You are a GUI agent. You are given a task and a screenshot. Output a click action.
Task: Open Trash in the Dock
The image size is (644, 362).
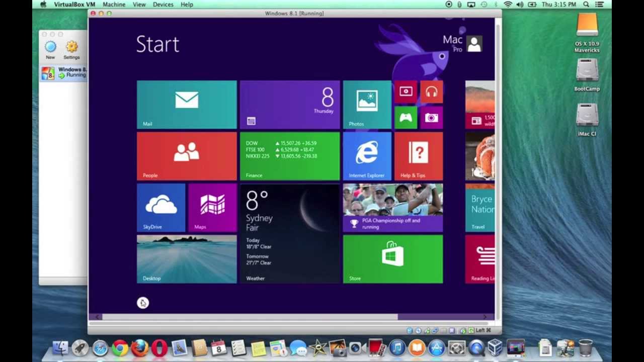tap(585, 348)
